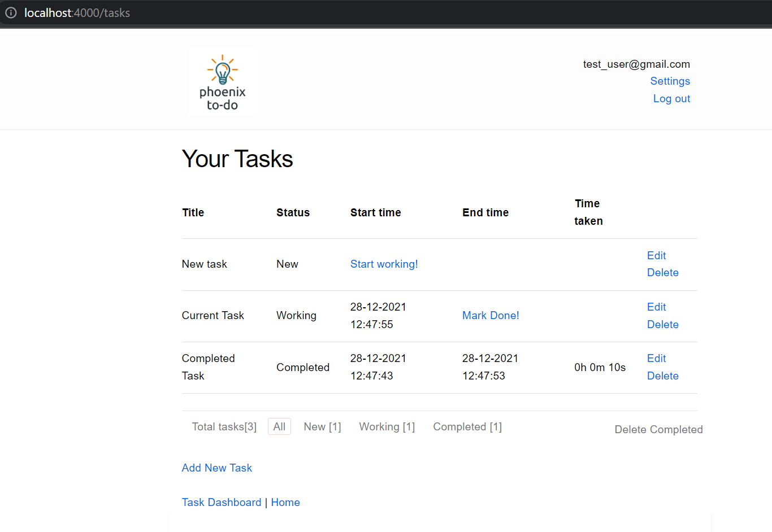Edit the New task row

(656, 255)
